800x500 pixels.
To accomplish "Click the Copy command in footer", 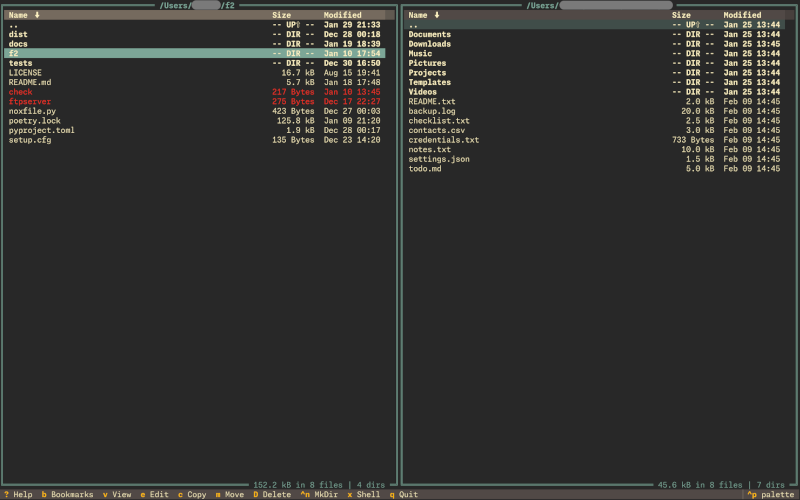I will click(192, 494).
